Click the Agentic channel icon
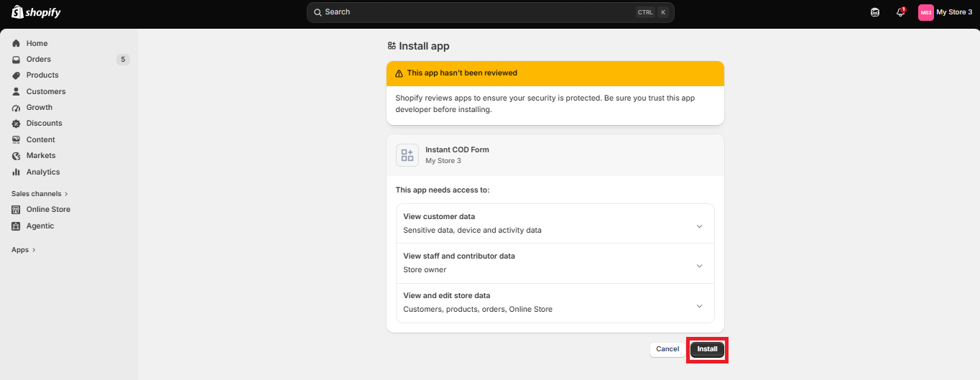The image size is (980, 380). (x=17, y=226)
